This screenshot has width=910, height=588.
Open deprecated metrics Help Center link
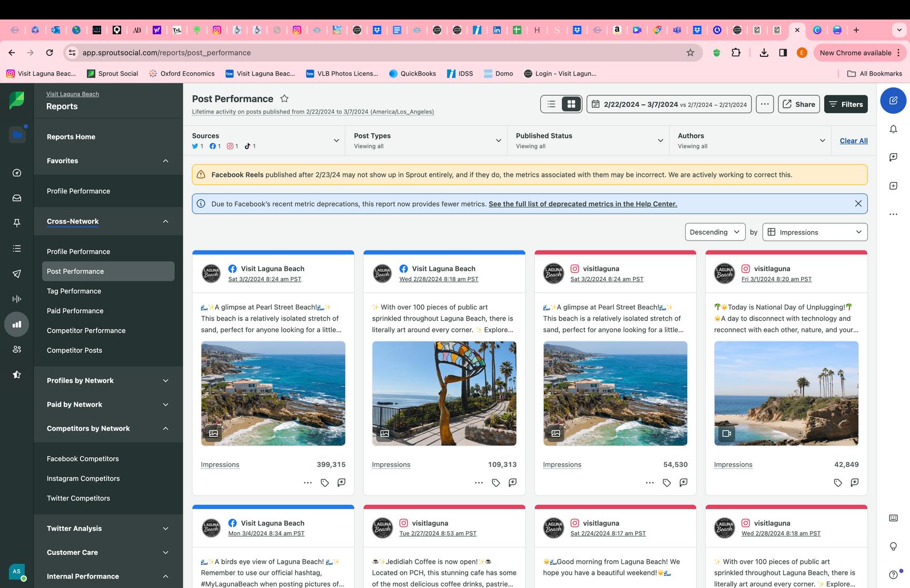pos(582,204)
